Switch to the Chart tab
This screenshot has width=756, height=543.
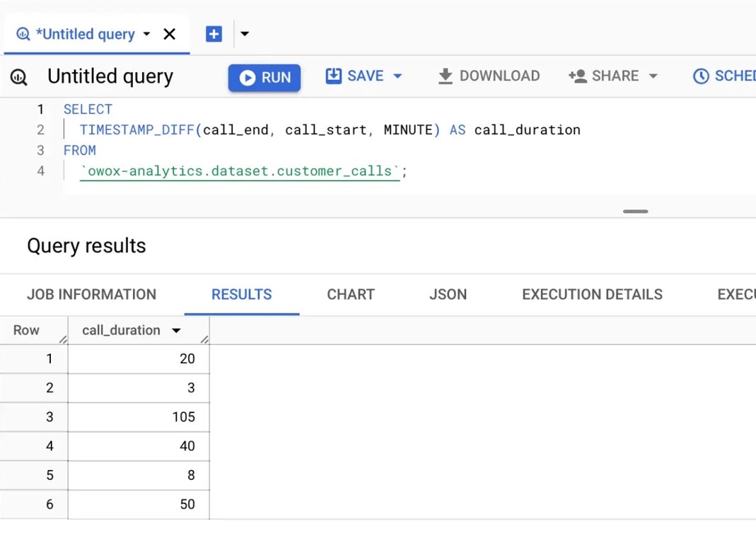click(351, 294)
